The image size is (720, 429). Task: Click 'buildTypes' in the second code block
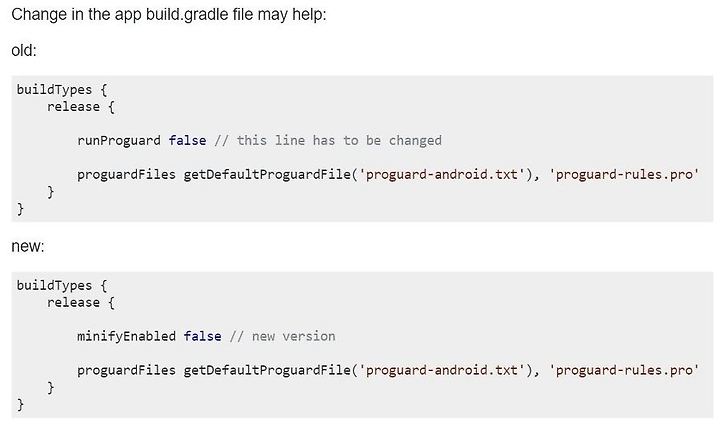(54, 285)
